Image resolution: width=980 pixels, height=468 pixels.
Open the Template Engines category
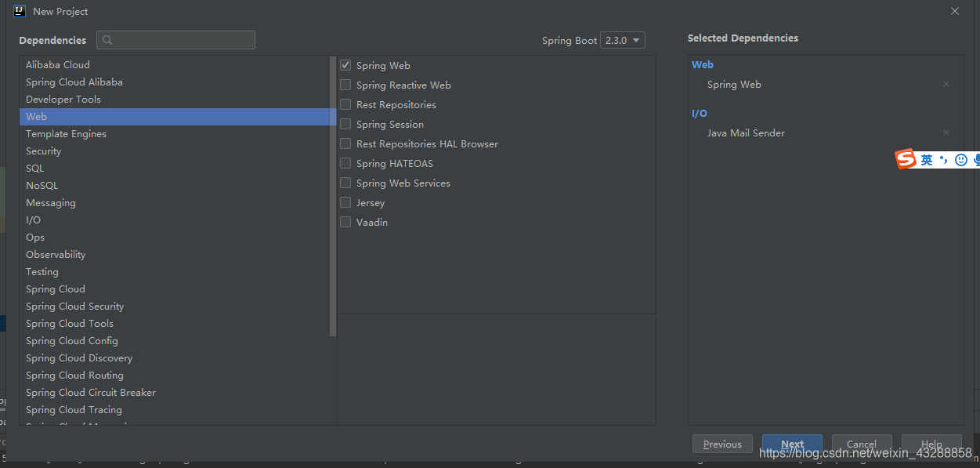tap(66, 133)
